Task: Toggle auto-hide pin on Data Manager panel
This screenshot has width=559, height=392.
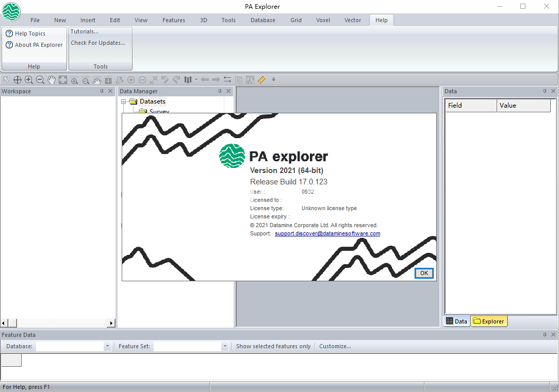Action: (x=220, y=91)
